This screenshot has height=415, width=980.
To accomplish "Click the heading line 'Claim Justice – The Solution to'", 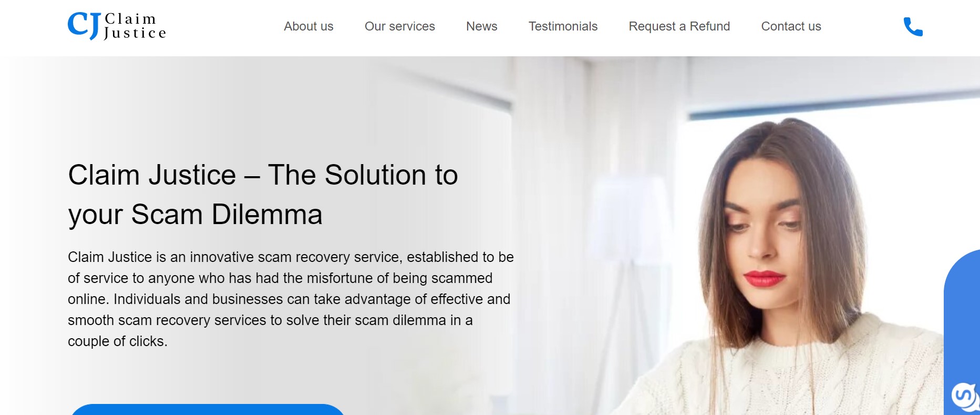I will pyautogui.click(x=263, y=175).
